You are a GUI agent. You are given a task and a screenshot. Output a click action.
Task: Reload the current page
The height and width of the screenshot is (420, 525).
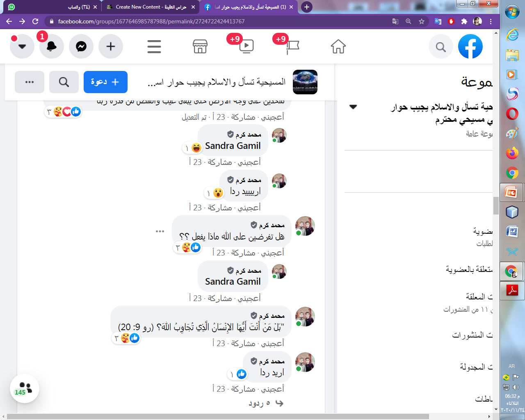click(x=35, y=21)
